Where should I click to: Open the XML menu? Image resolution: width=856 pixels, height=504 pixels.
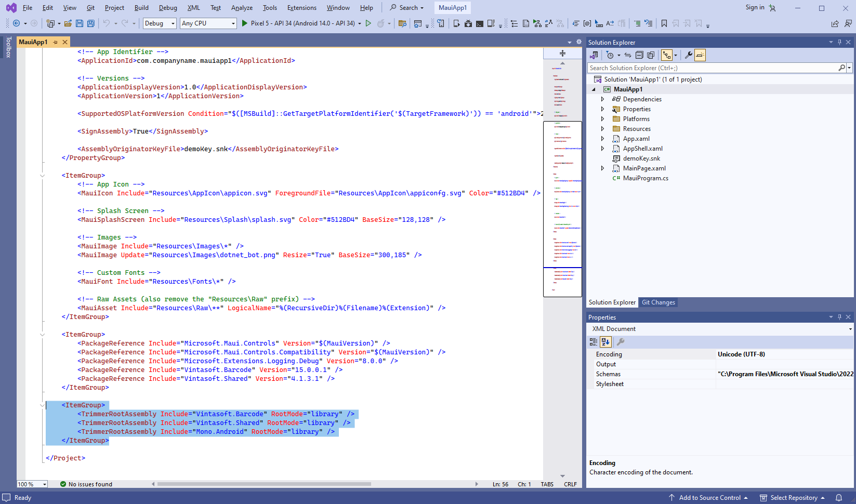click(x=194, y=8)
